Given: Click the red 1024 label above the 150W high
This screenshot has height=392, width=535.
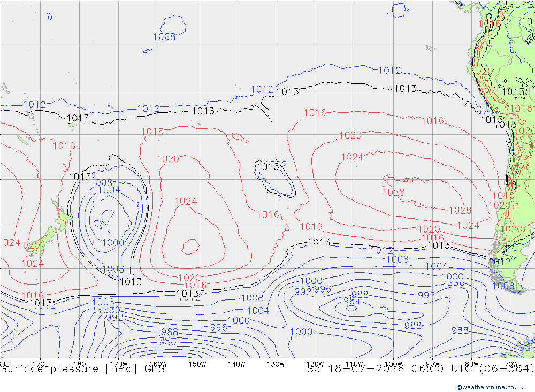Looking at the screenshot, I should point(186,202).
